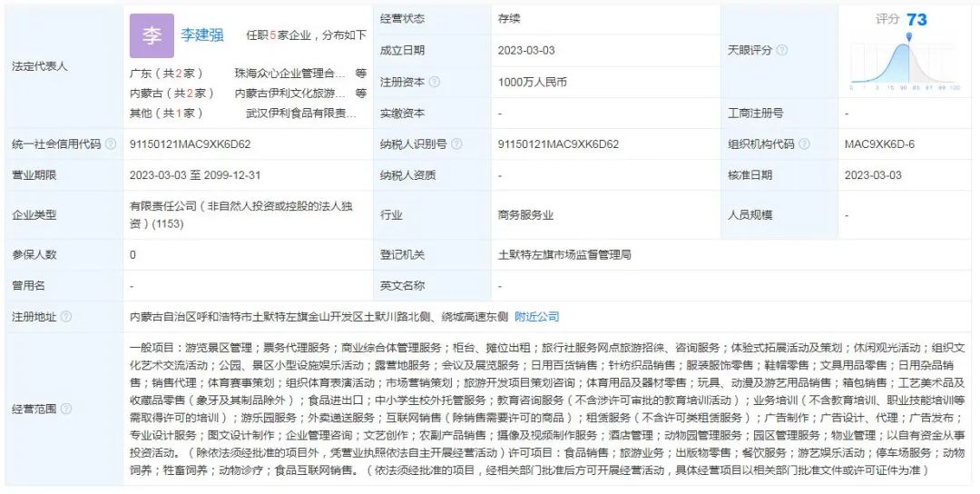Click 法定代表人 row label
The width and height of the screenshot is (980, 494).
point(39,66)
